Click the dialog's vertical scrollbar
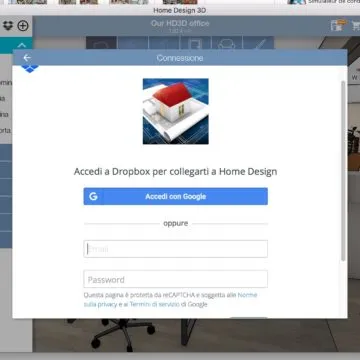The width and height of the screenshot is (360, 360). [343, 171]
